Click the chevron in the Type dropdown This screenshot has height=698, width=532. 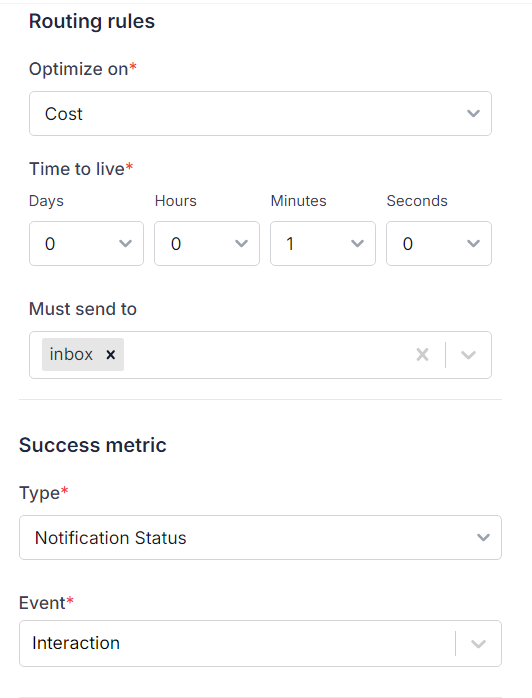pos(483,538)
